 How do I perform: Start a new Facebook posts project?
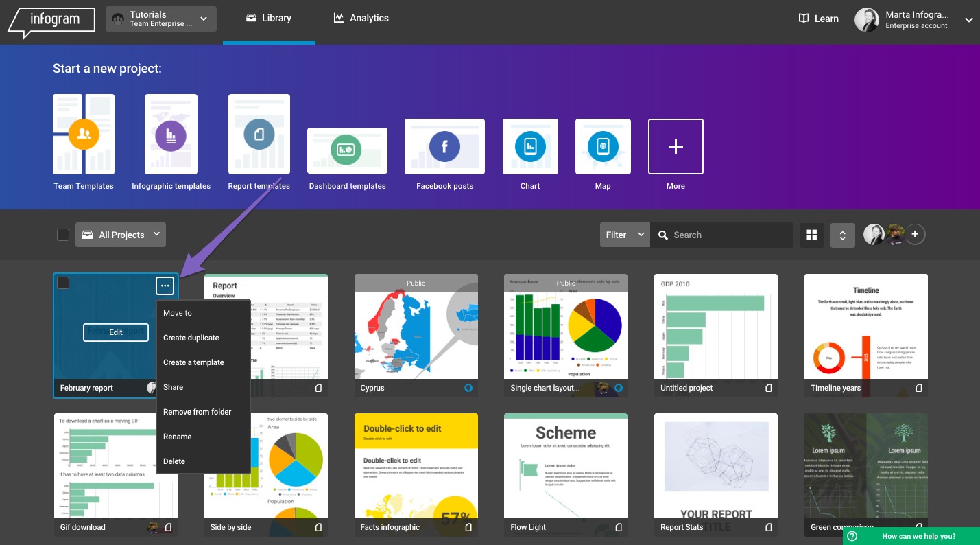tap(444, 146)
